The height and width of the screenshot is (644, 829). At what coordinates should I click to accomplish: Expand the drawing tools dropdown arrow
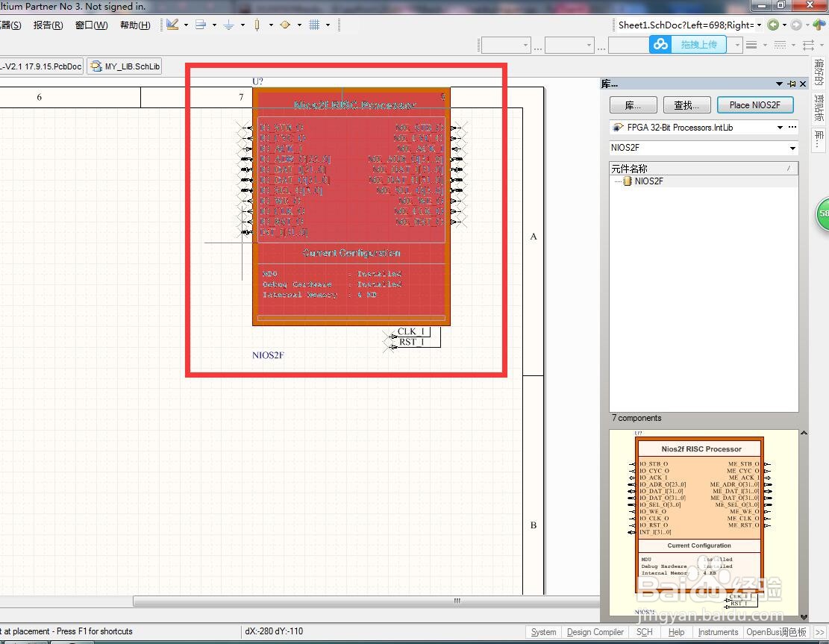pyautogui.click(x=186, y=25)
